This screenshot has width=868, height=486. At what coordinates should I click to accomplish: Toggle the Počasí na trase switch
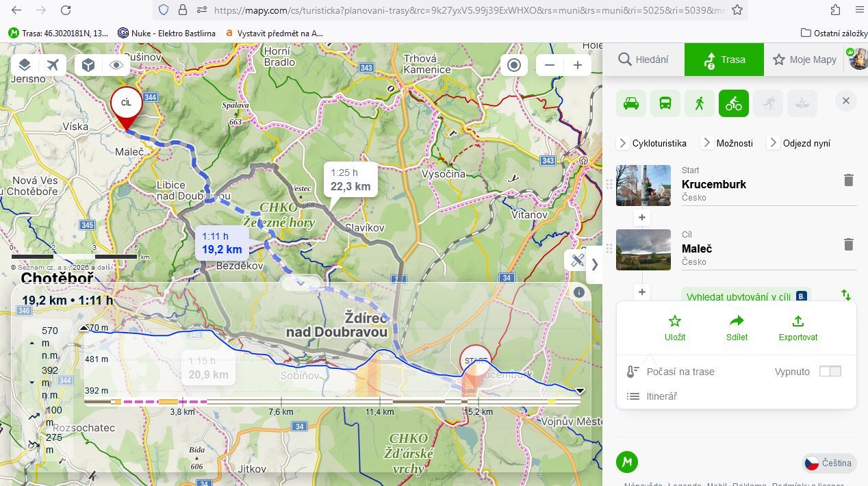[x=830, y=372]
